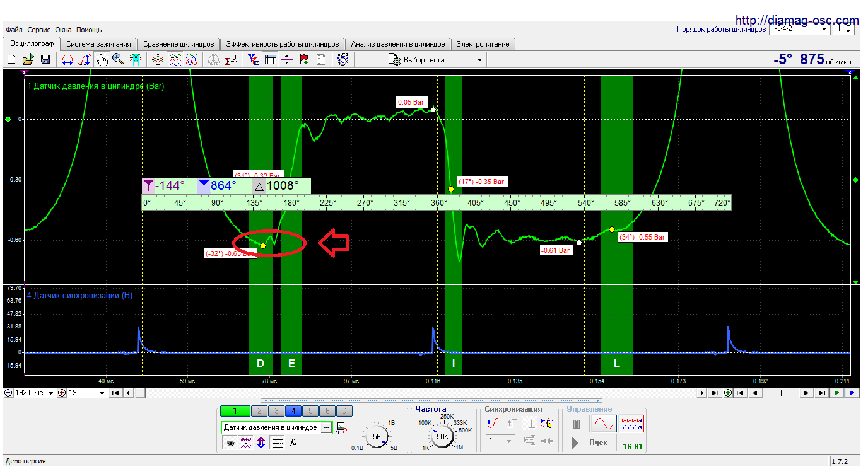
Task: Click the Пуск start button
Action: click(x=590, y=443)
